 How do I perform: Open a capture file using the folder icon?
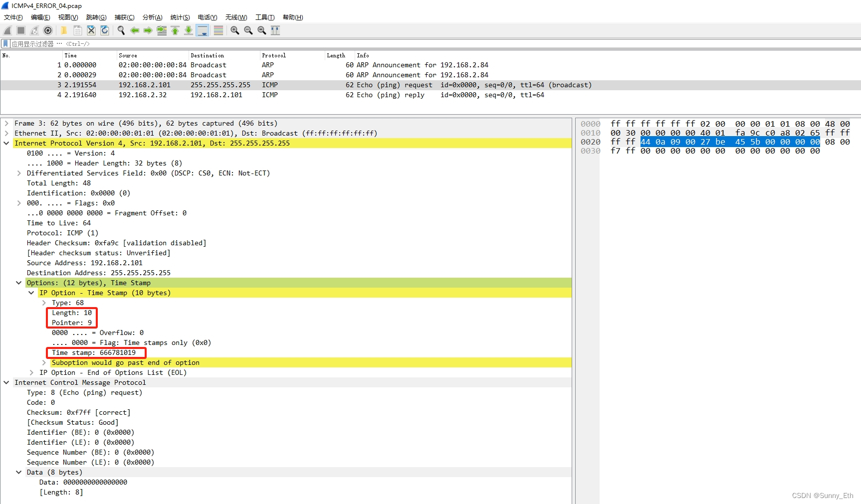pos(63,30)
